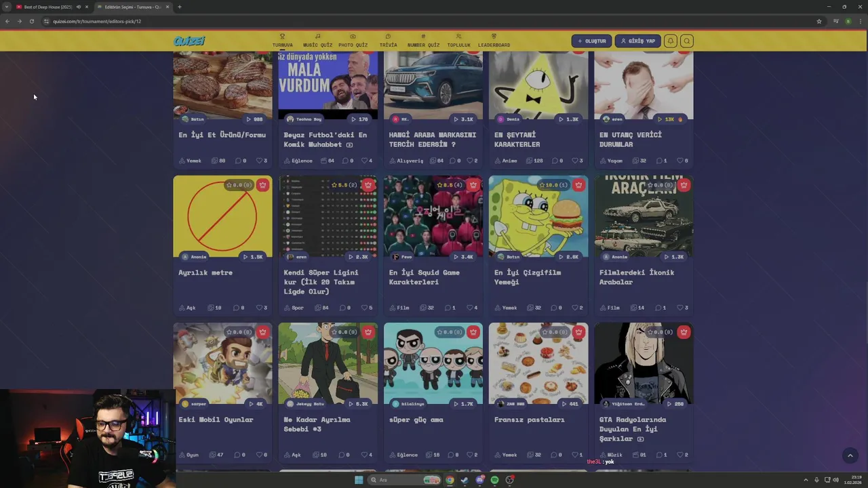
Task: Open the Ayrılık metre red circle thumbnail
Action: click(222, 216)
